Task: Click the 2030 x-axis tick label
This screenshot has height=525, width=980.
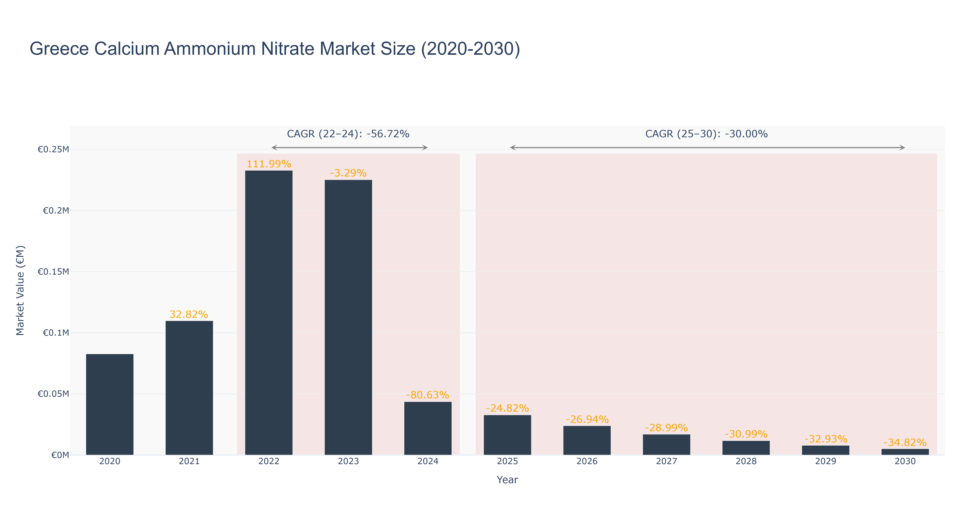Action: tap(905, 461)
